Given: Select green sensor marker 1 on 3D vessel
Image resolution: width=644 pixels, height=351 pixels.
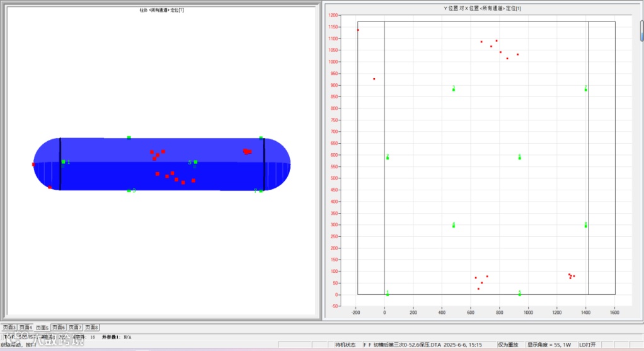Looking at the screenshot, I should tap(63, 162).
